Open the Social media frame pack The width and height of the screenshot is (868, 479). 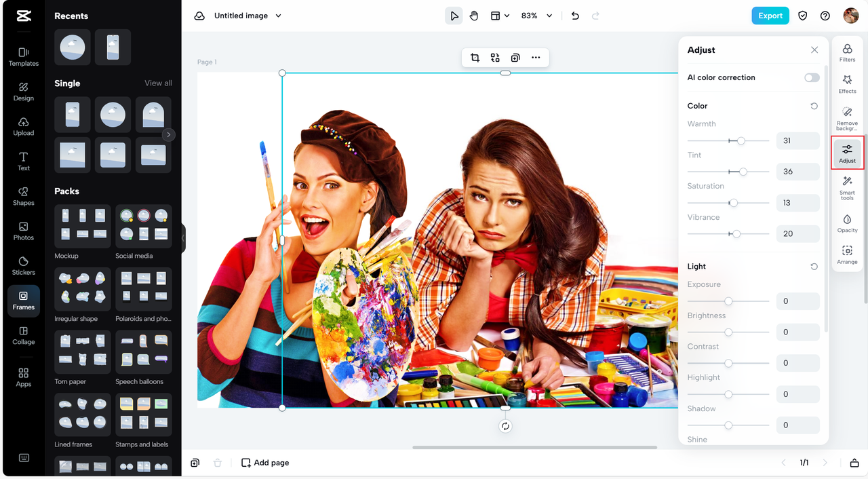point(143,226)
